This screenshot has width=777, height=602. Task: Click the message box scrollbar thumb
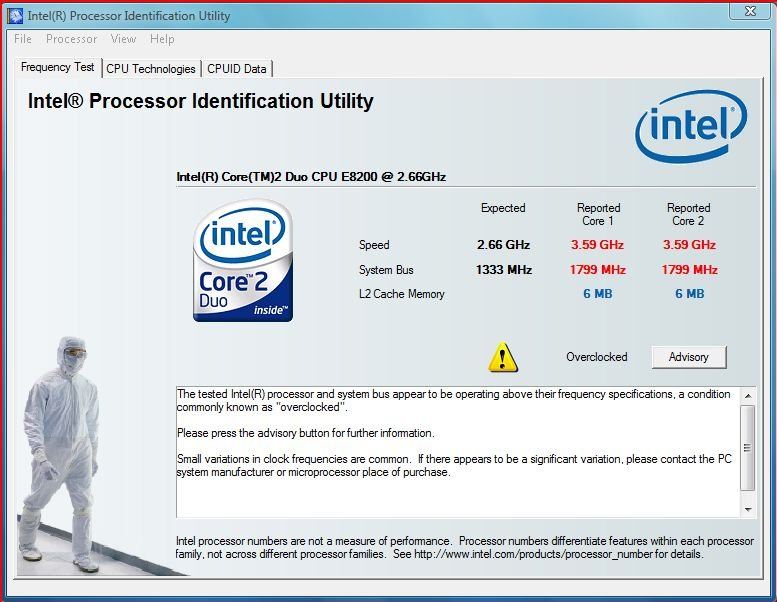(x=748, y=448)
